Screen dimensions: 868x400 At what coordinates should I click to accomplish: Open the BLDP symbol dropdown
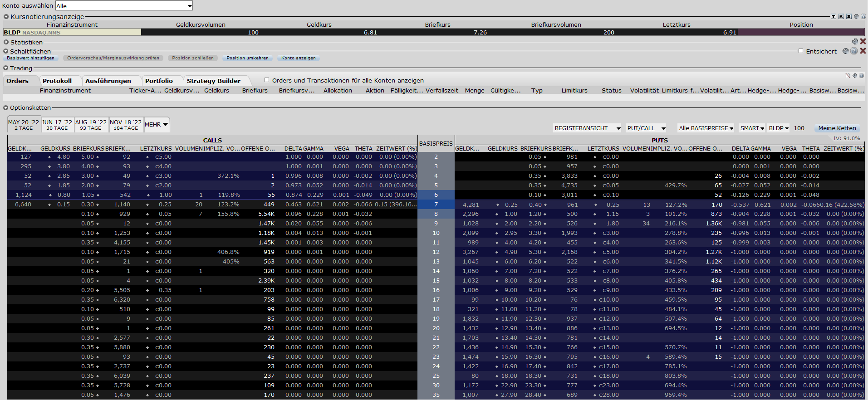[x=779, y=128]
